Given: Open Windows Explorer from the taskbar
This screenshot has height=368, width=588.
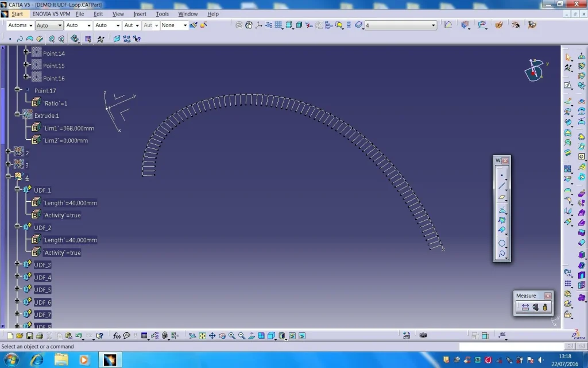Looking at the screenshot, I should point(61,360).
